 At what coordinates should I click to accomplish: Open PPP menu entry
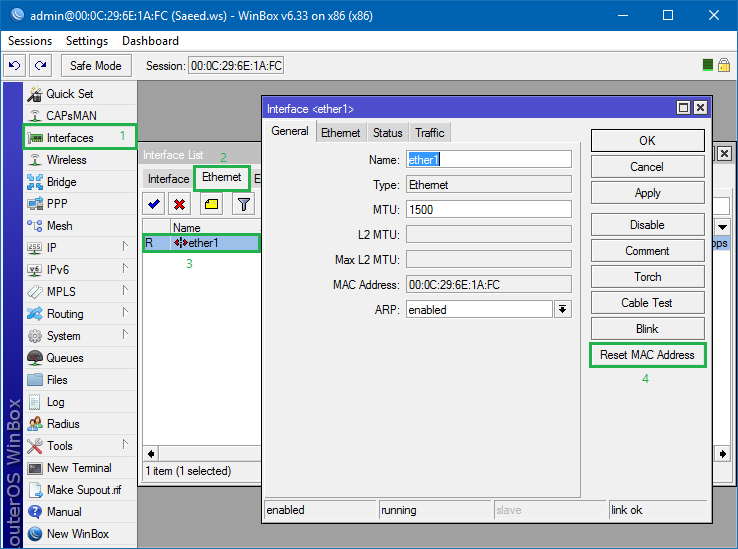(x=80, y=203)
